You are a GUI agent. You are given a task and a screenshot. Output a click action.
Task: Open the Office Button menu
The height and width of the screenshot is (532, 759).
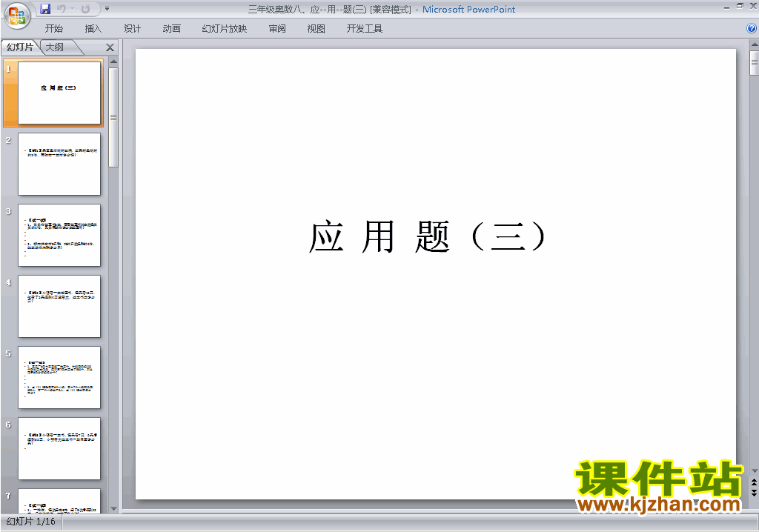coord(18,16)
